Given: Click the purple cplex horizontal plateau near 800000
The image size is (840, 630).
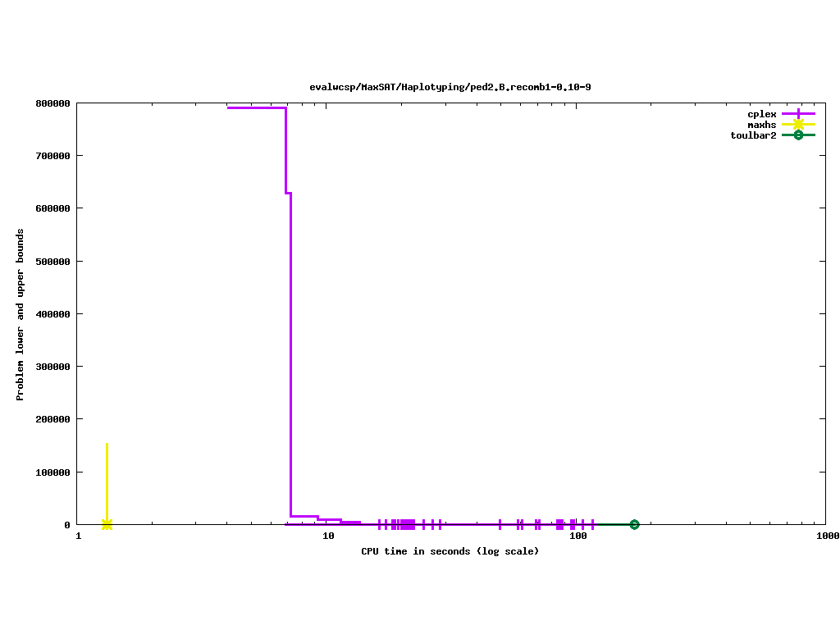Looking at the screenshot, I should (x=256, y=107).
